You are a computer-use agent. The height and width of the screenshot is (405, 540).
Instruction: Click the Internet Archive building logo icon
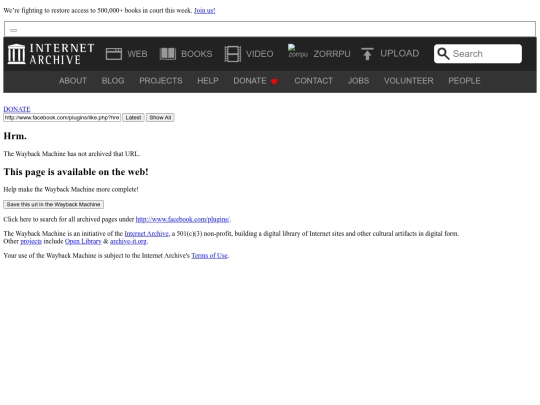click(17, 54)
